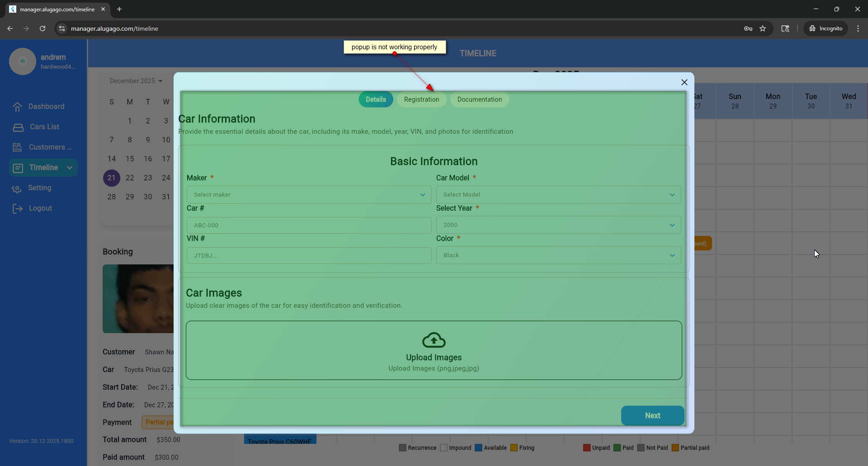Expand the Select Year dropdown
The height and width of the screenshot is (466, 868).
click(558, 225)
